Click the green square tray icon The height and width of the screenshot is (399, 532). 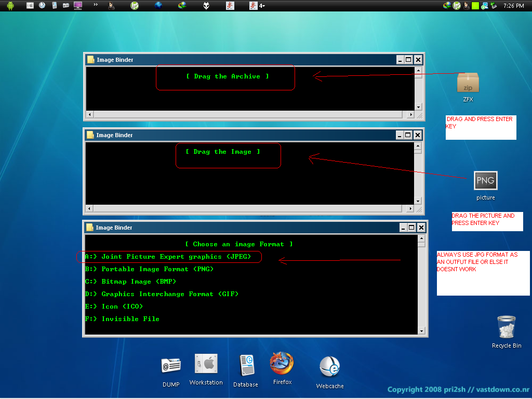[x=475, y=5]
